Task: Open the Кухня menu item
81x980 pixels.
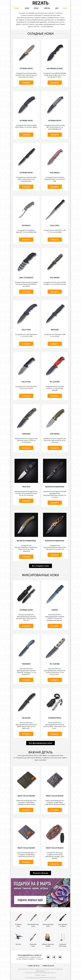Action: tap(36, 8)
